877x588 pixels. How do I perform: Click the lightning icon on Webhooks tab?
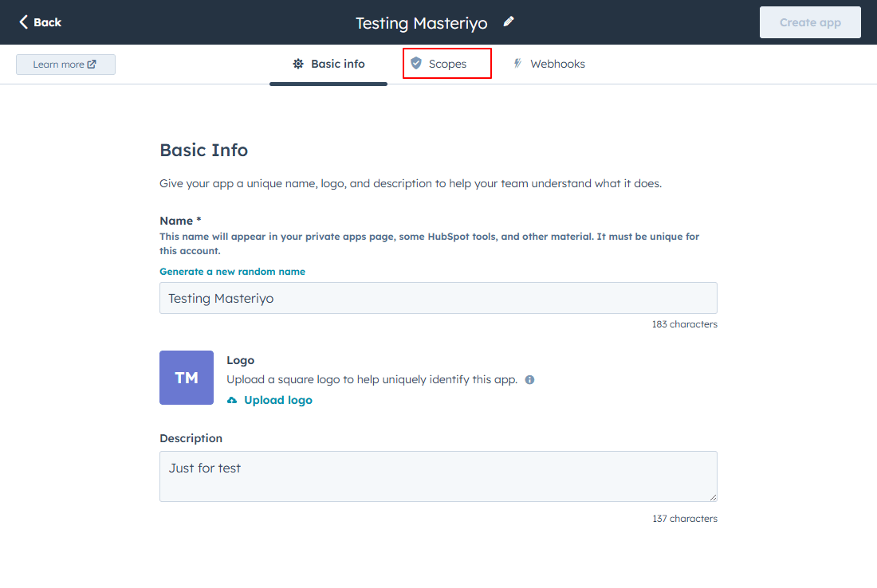pos(518,63)
